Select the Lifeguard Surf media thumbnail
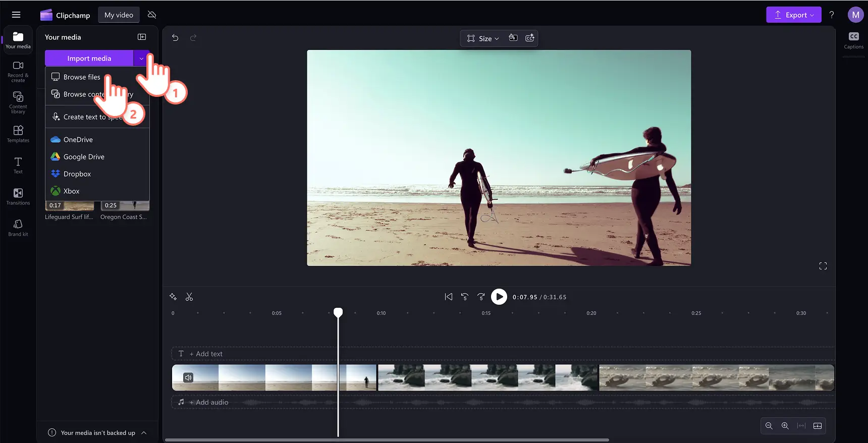Image resolution: width=868 pixels, height=443 pixels. pyautogui.click(x=70, y=206)
